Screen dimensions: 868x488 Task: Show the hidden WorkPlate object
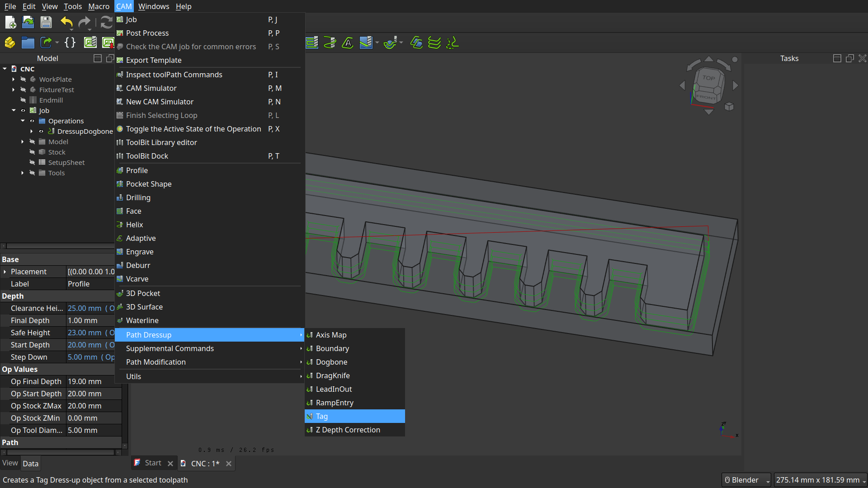click(23, 79)
